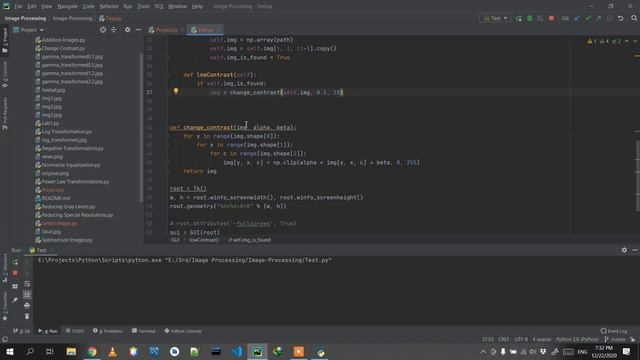Image resolution: width=640 pixels, height=360 pixels.
Task: Open the VCS menu
Action: tap(159, 7)
